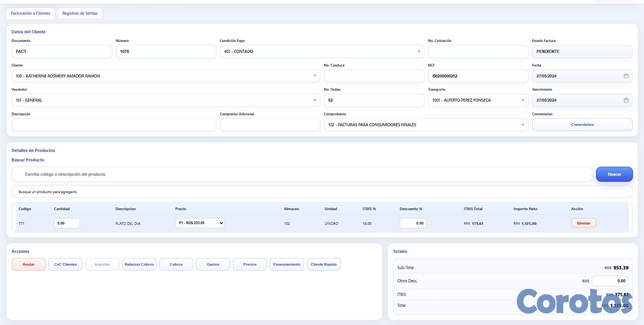This screenshot has height=325, width=644.
Task: Open the Vencimiento calendar picker icon
Action: click(626, 100)
